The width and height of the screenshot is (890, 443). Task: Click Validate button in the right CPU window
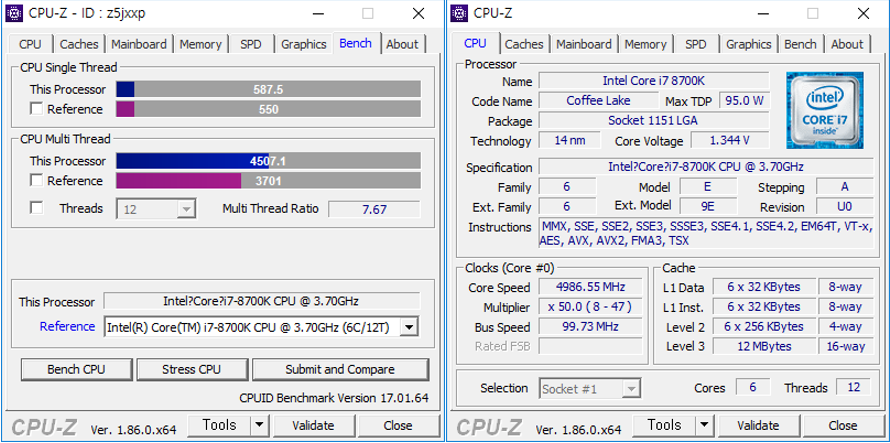[758, 425]
